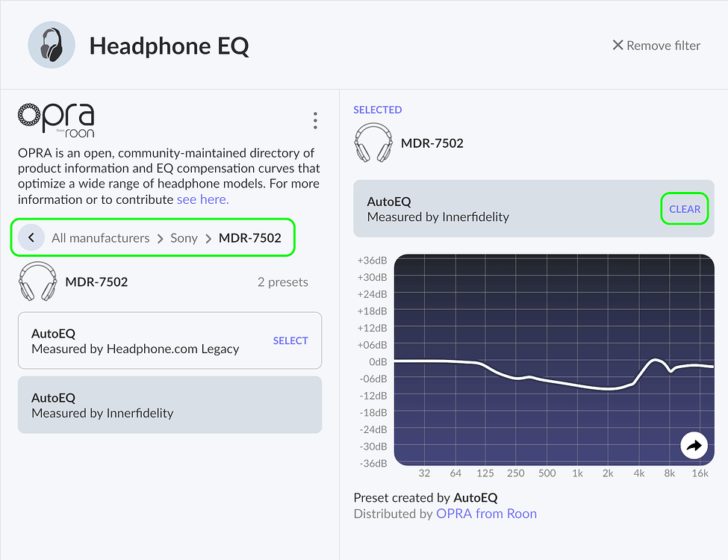Click the -36dB axis label
Screen dimensions: 728x560
(x=373, y=464)
